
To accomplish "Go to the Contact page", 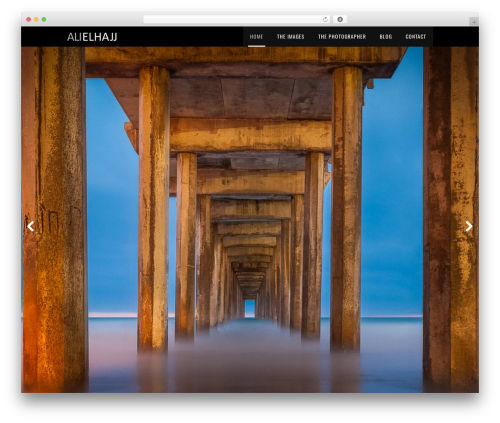I will [415, 37].
